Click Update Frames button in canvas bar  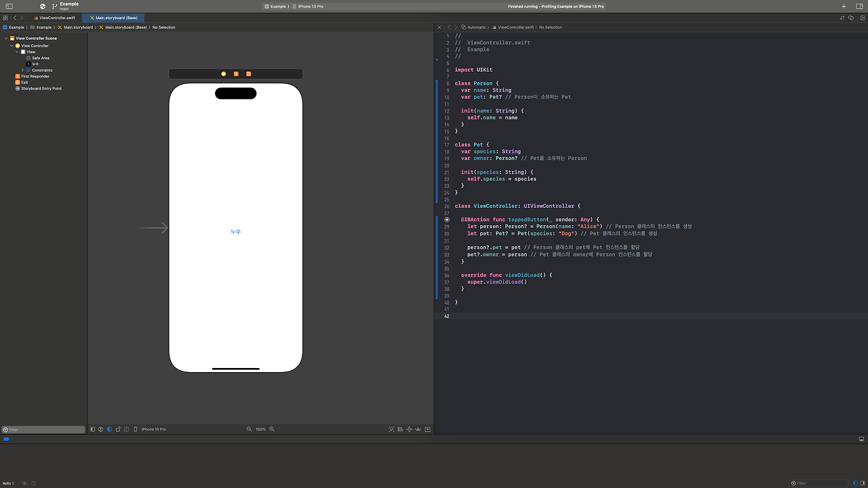(x=392, y=429)
